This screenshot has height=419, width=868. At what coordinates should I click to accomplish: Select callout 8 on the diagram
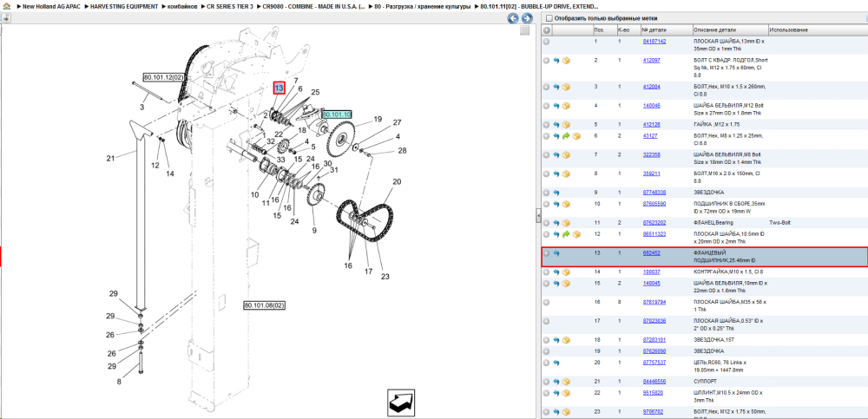click(119, 381)
